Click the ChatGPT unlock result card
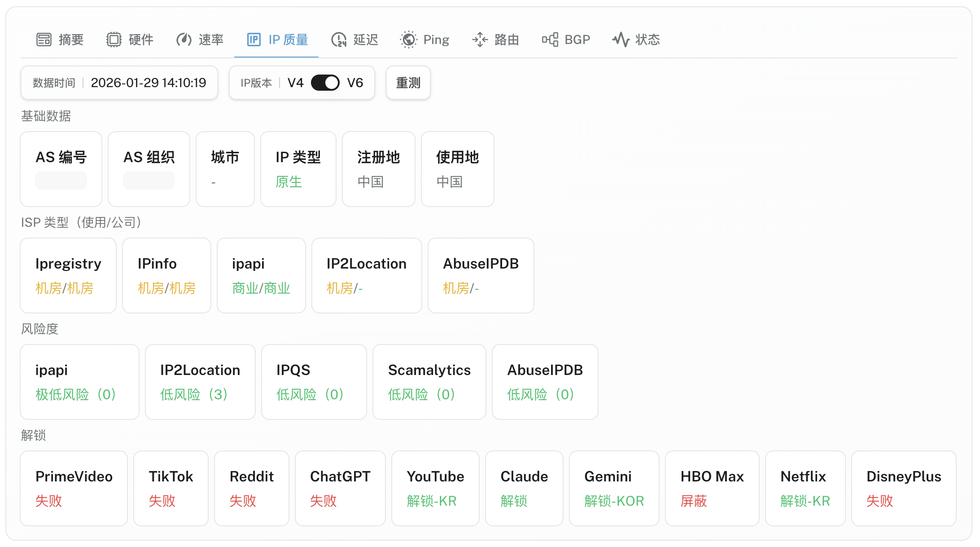This screenshot has width=980, height=547. point(340,488)
